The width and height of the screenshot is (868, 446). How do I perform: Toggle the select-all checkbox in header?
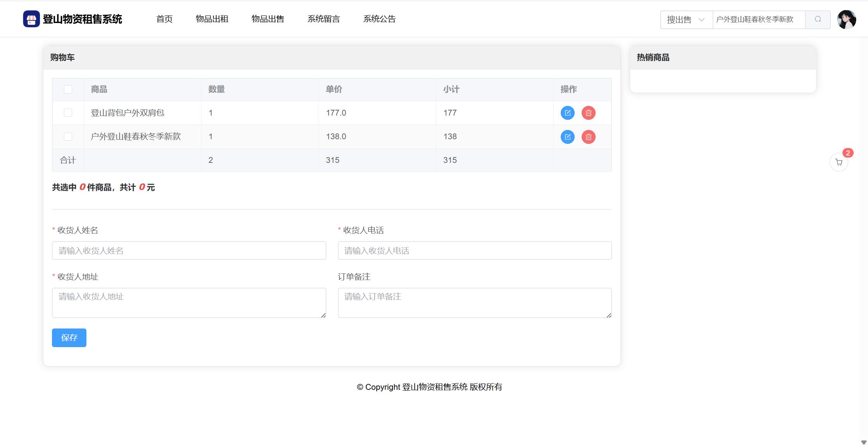68,90
